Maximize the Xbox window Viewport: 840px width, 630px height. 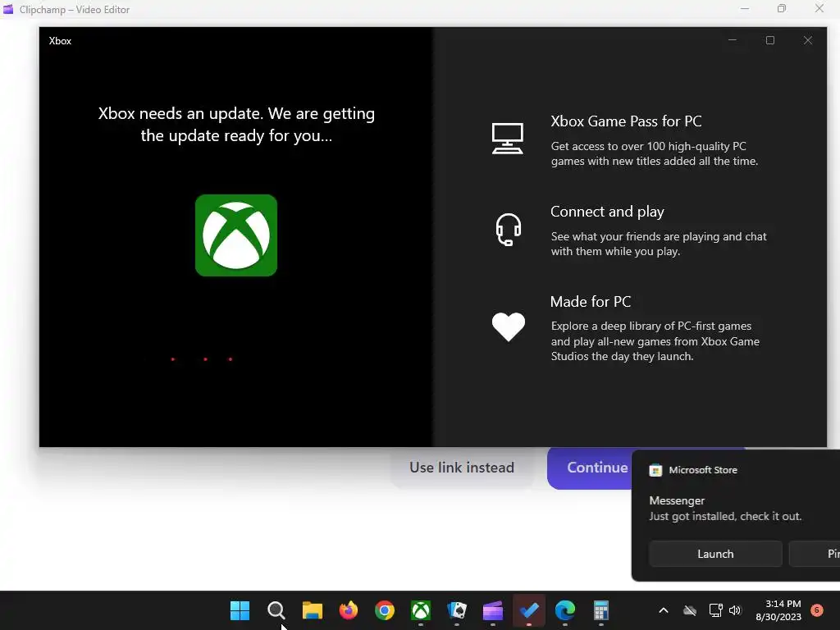point(770,40)
